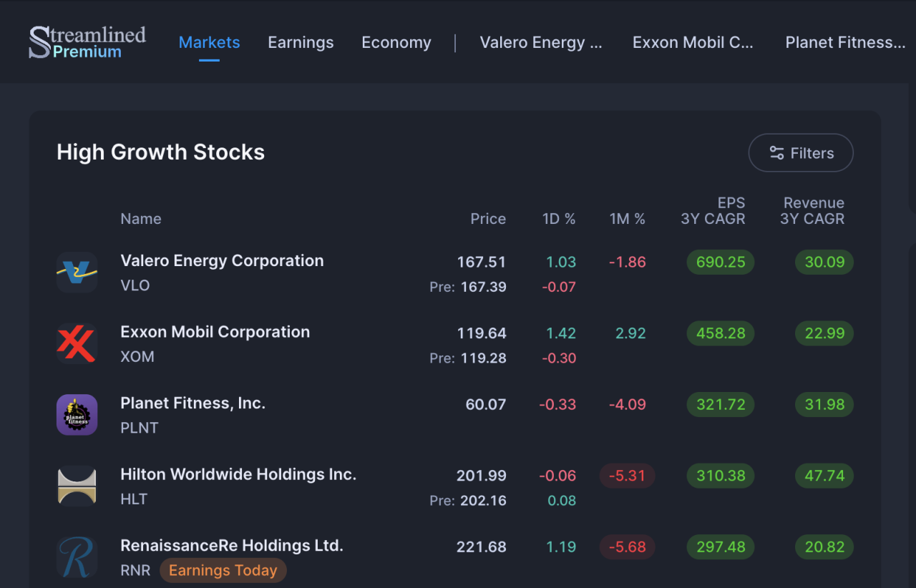The image size is (916, 588).
Task: Open the Planet Fitness... recent tab
Action: [845, 42]
